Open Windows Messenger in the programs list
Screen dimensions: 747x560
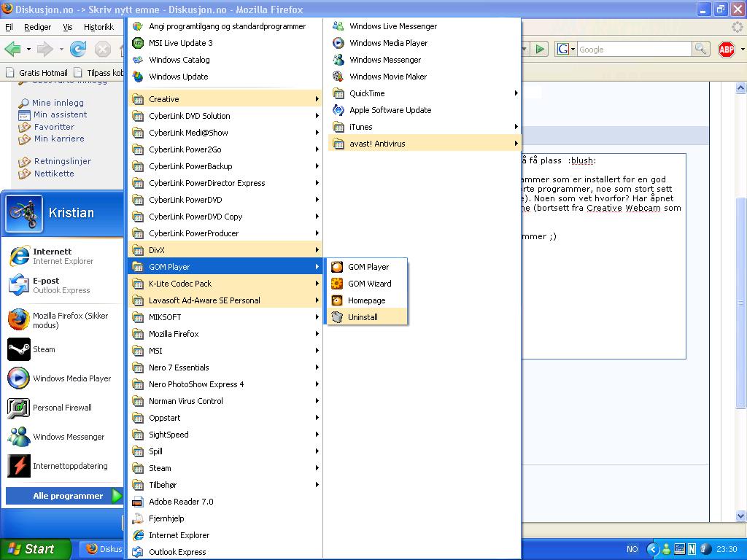[x=424, y=60]
